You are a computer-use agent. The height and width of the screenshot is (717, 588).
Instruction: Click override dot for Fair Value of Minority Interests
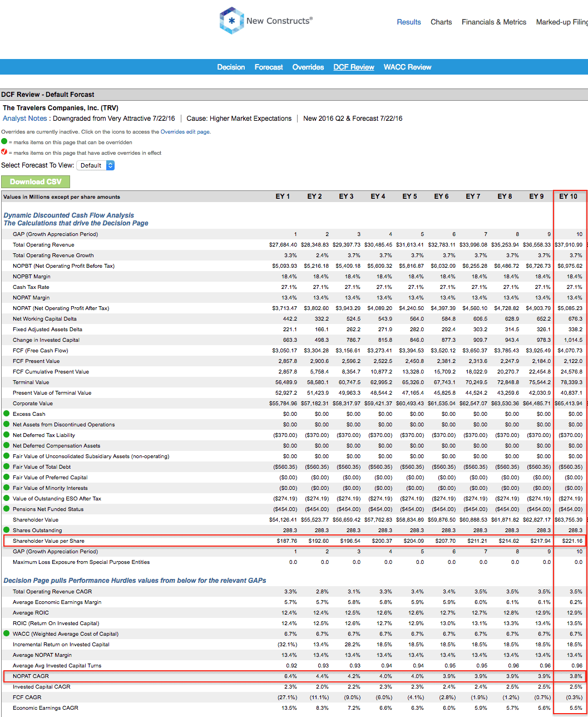click(x=6, y=488)
